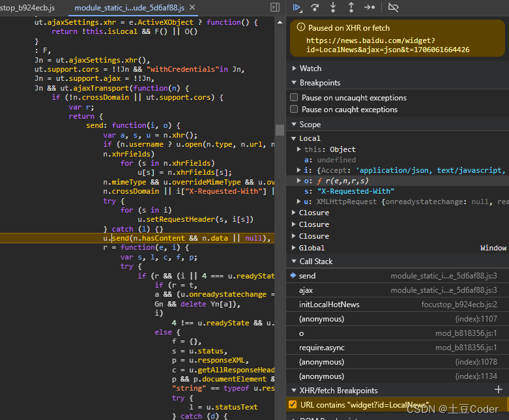Click the u.setRequestHeader(s, i[s]) code line
This screenshot has width=509, height=420.
coord(195,219)
